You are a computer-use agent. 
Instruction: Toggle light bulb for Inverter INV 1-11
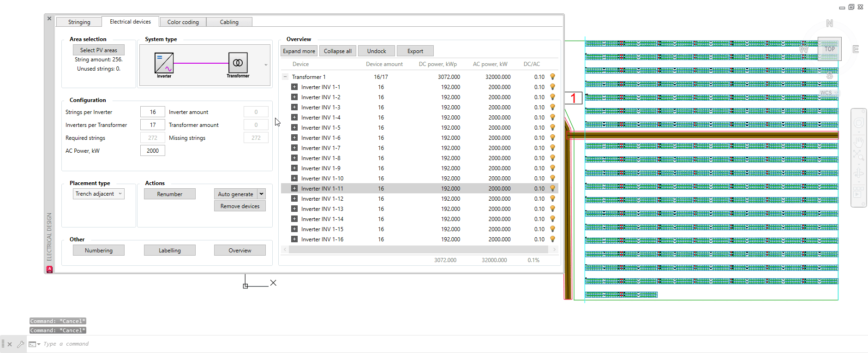tap(552, 188)
